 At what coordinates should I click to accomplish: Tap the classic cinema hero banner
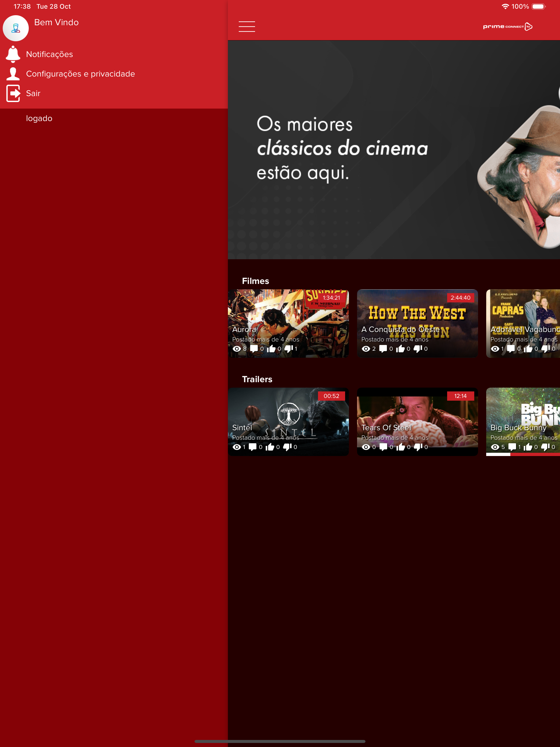point(394,150)
